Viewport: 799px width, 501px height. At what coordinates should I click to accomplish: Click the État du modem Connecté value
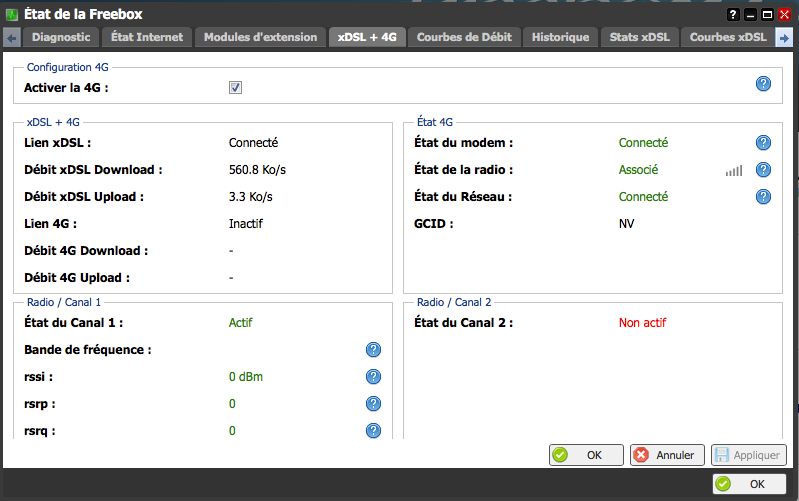[643, 143]
